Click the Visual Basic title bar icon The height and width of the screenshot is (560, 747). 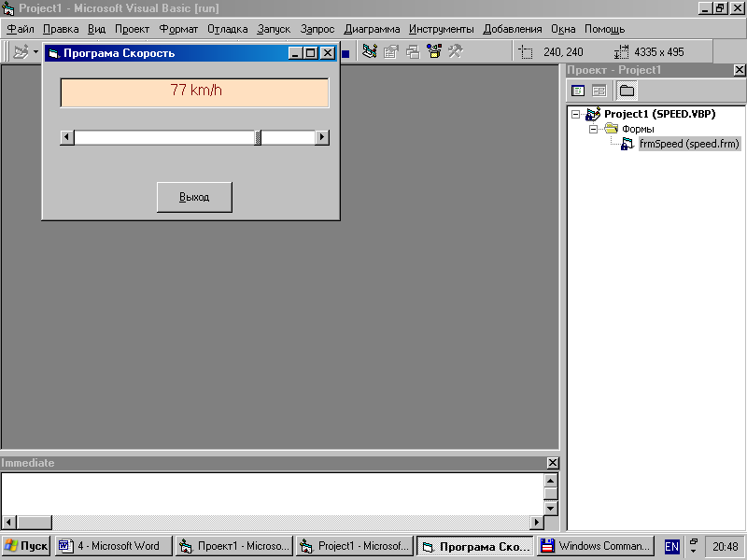(x=8, y=8)
